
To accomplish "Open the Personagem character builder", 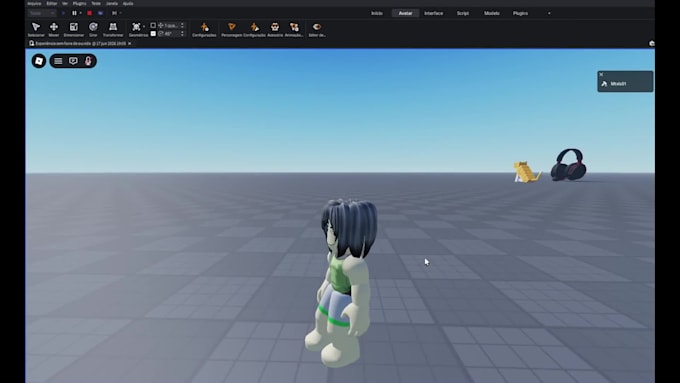I will [232, 29].
